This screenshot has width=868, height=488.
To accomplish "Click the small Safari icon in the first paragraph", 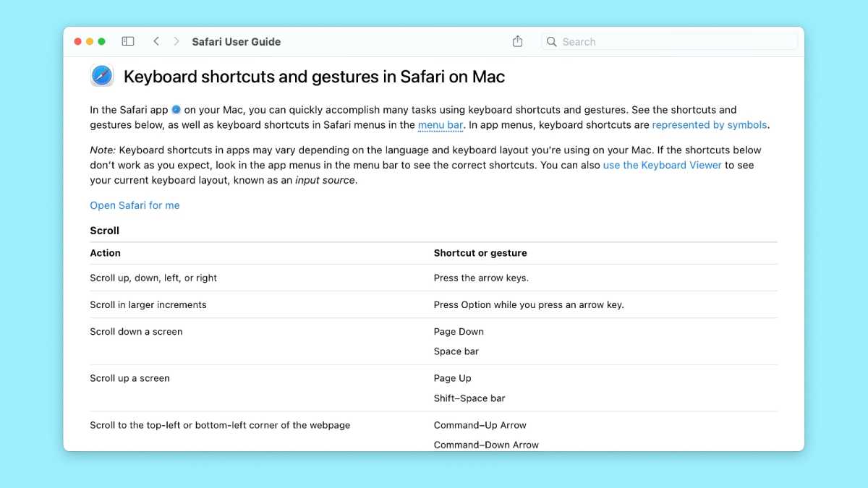I will [x=176, y=109].
